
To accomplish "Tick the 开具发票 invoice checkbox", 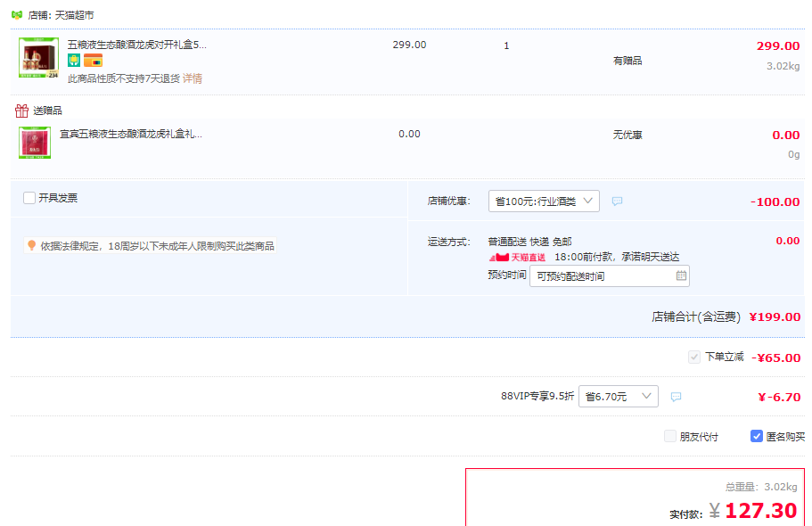I will (x=29, y=198).
